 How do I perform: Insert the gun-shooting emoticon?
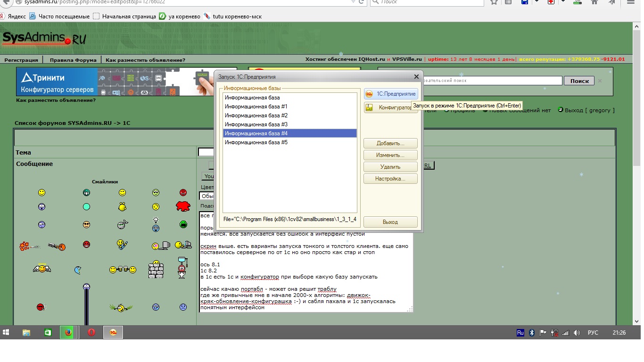click(x=42, y=246)
